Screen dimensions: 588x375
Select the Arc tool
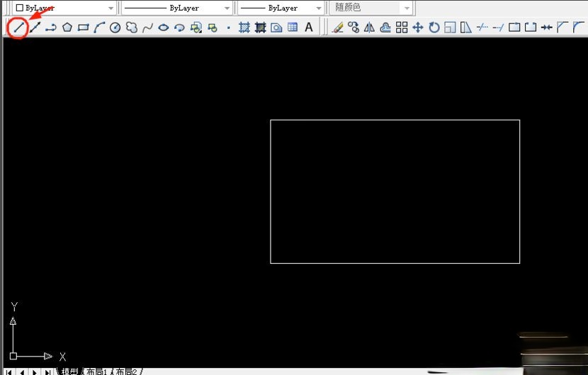pos(99,28)
